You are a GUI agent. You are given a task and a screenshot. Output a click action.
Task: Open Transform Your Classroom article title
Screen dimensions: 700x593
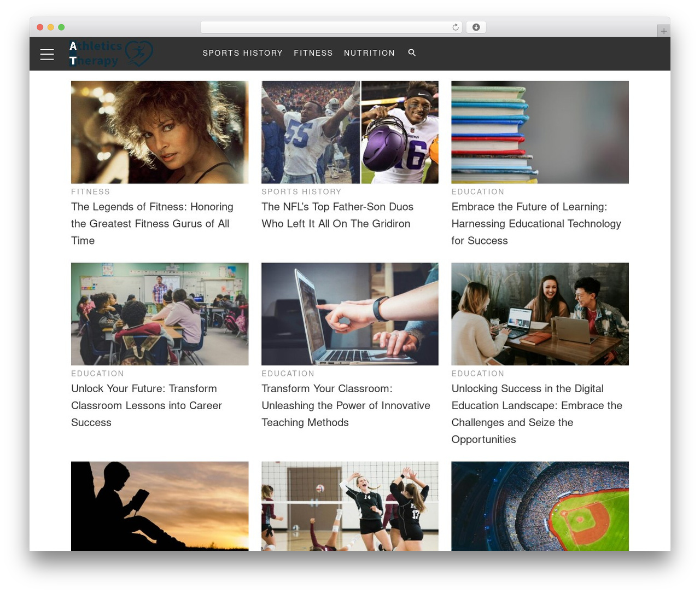click(x=346, y=405)
